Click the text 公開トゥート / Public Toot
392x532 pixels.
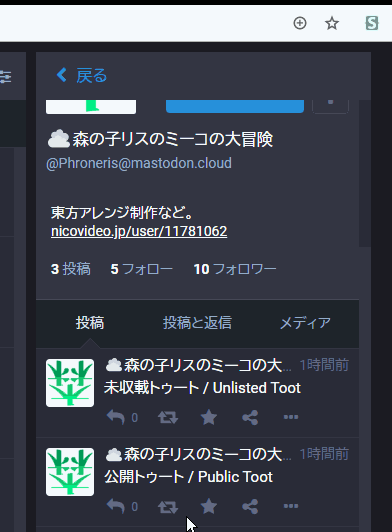(188, 477)
